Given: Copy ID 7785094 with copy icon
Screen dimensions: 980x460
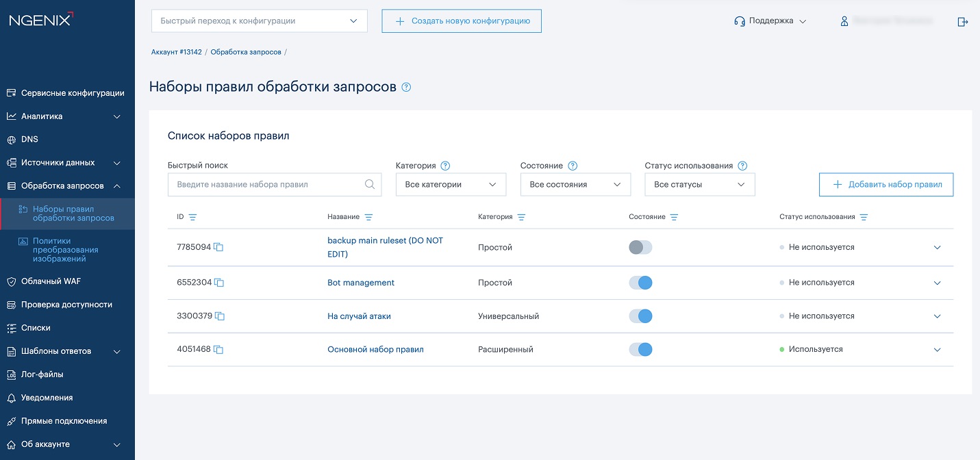Looking at the screenshot, I should tap(218, 247).
